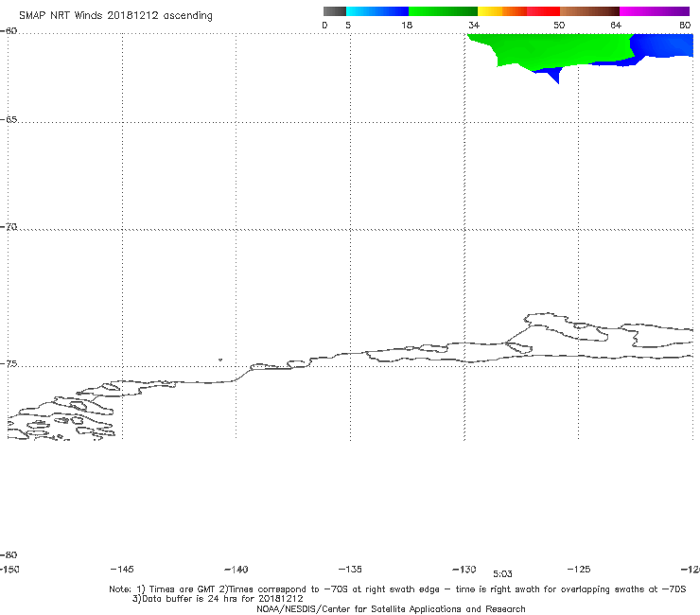Click the brown segment of the color bar

pos(589,11)
